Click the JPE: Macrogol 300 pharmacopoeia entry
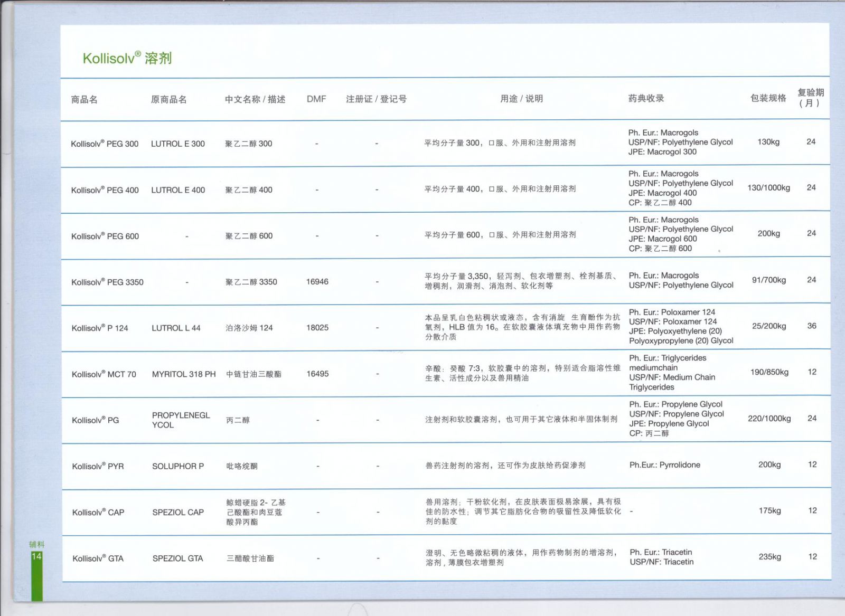The height and width of the screenshot is (616, 845). (662, 151)
